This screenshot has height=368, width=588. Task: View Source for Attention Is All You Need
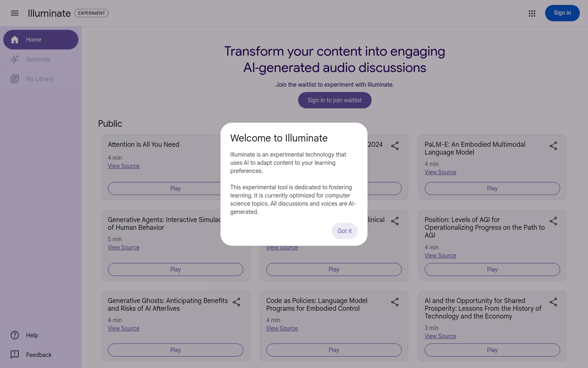coord(124,166)
